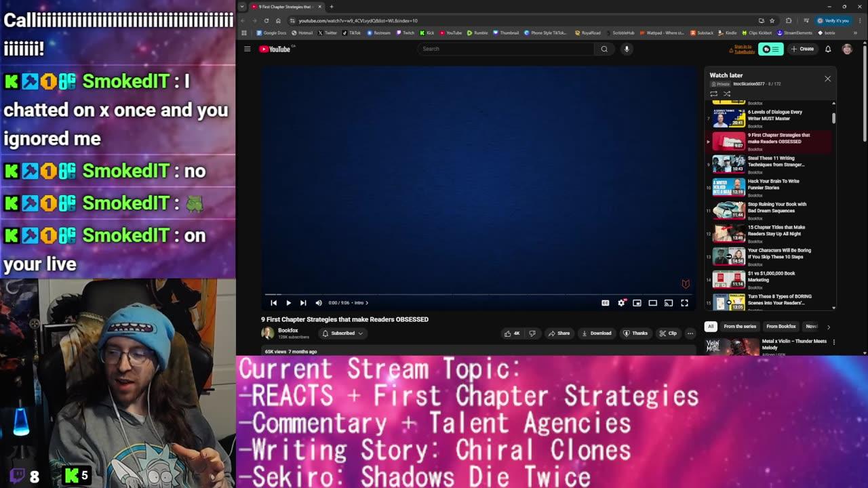Image resolution: width=868 pixels, height=488 pixels.
Task: Click the Sign in to TubeBuddy link
Action: [x=744, y=49]
